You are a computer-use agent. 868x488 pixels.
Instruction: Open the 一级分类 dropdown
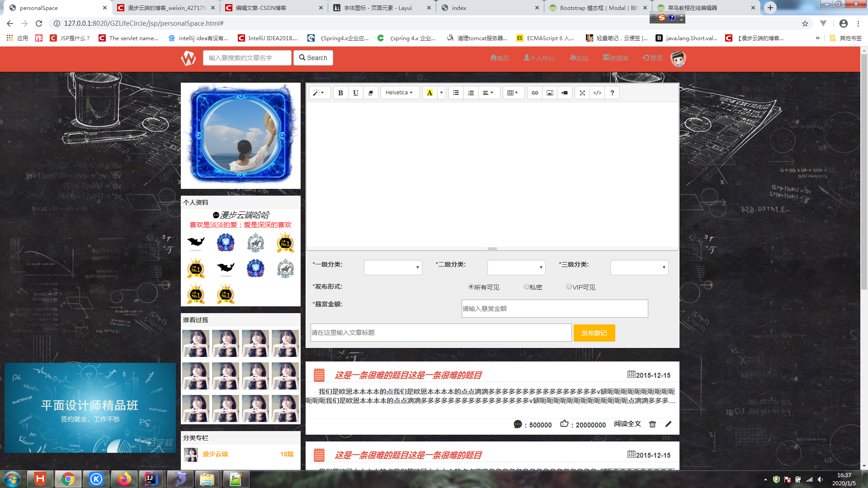click(392, 267)
